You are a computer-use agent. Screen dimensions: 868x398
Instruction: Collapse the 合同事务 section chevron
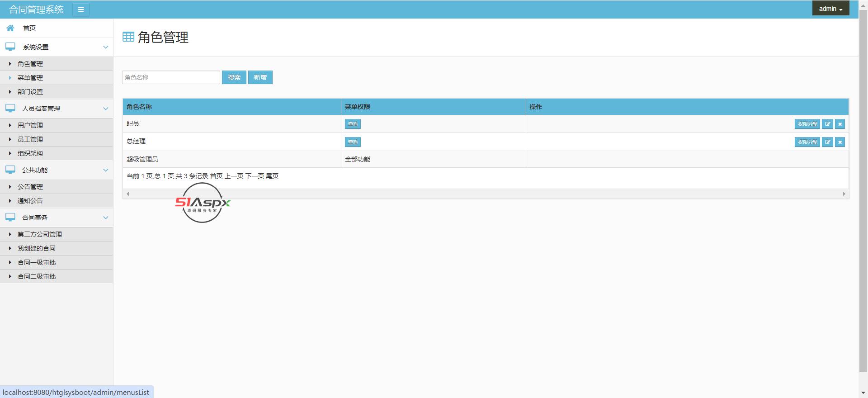click(106, 218)
